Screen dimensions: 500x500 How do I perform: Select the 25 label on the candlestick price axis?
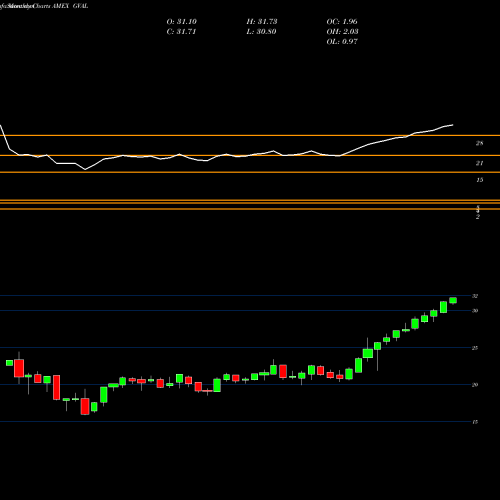click(475, 348)
